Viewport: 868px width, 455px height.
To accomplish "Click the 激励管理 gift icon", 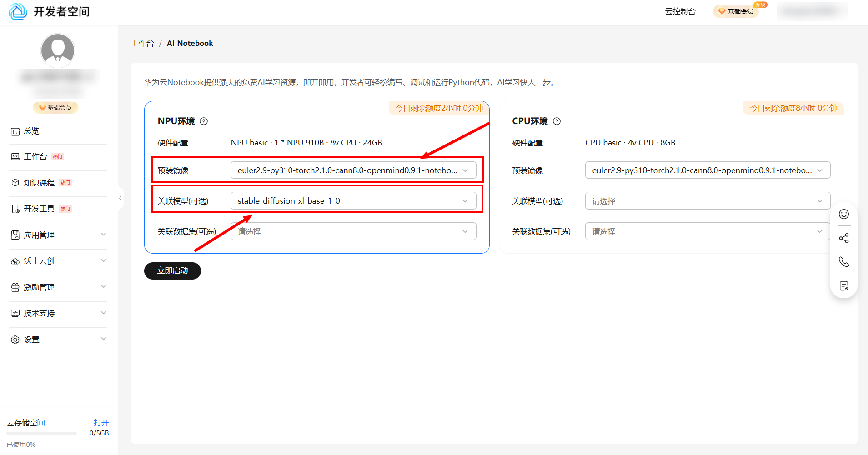I will tap(15, 287).
